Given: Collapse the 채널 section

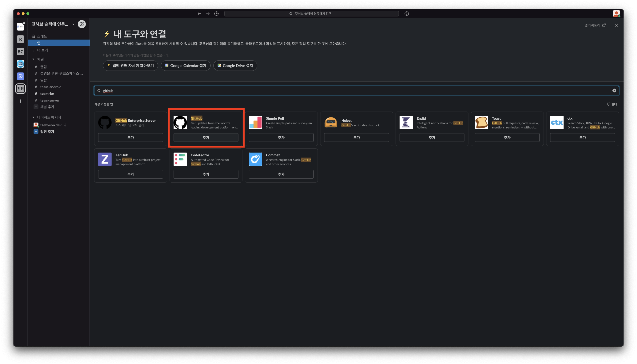Looking at the screenshot, I should point(33,59).
